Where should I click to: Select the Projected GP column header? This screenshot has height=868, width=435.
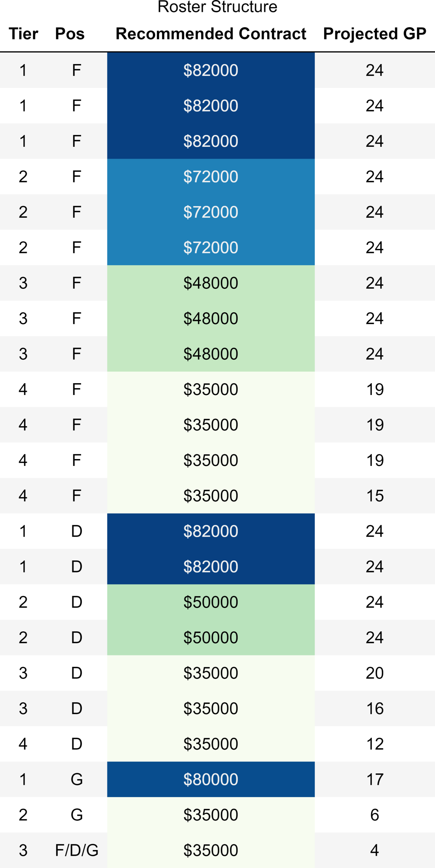click(374, 34)
